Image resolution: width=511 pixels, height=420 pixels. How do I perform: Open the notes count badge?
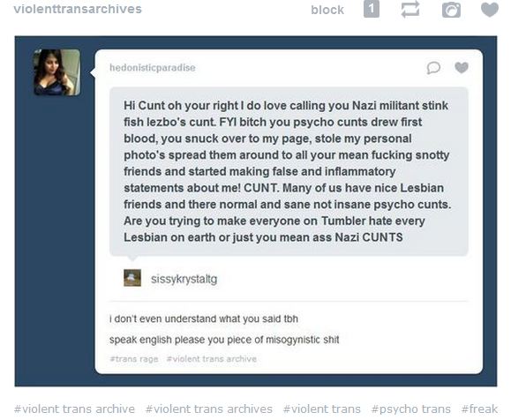tap(372, 9)
